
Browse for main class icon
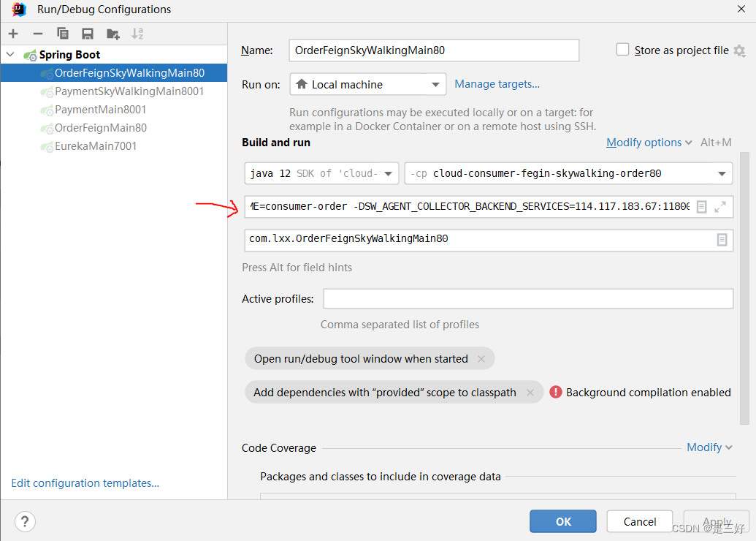coord(722,240)
